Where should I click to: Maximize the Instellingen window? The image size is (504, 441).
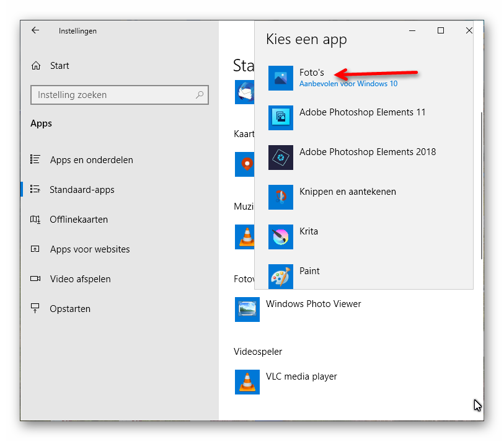click(441, 30)
